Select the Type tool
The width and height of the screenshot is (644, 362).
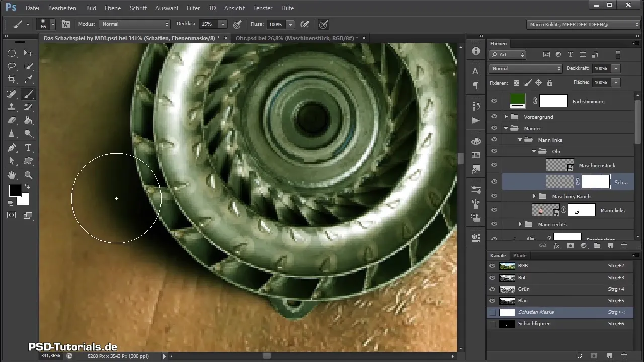29,148
